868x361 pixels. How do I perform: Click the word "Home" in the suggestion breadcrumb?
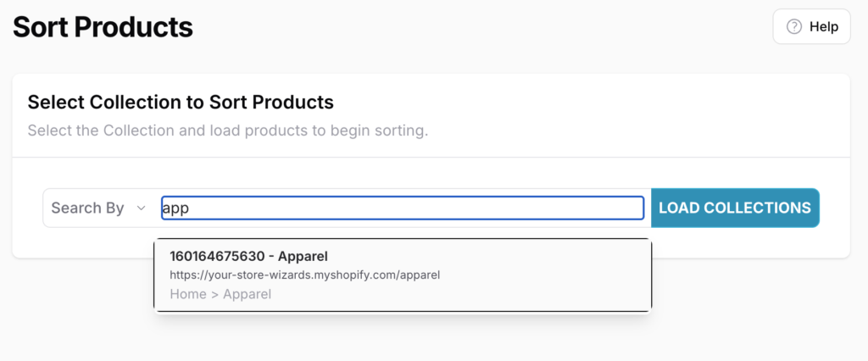(188, 294)
